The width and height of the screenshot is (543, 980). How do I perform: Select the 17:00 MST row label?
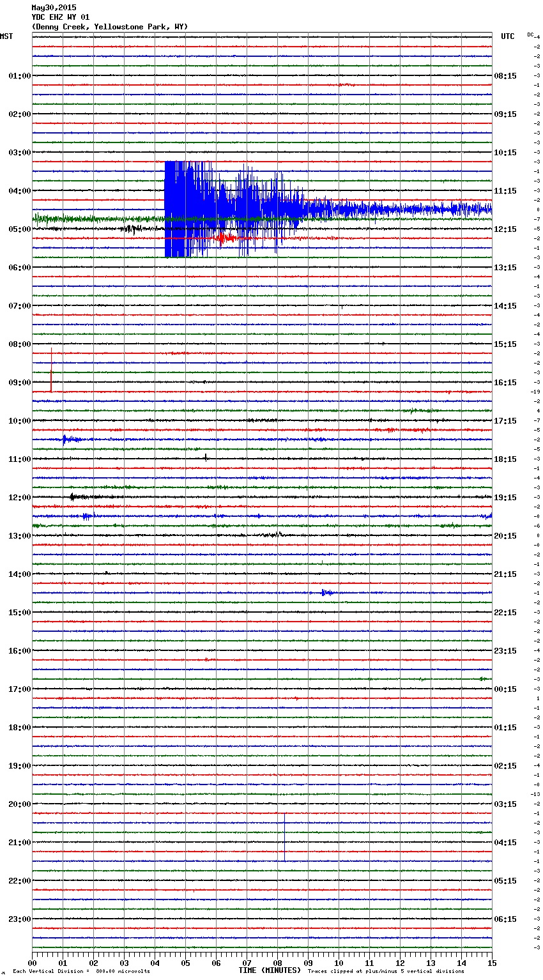(x=20, y=689)
